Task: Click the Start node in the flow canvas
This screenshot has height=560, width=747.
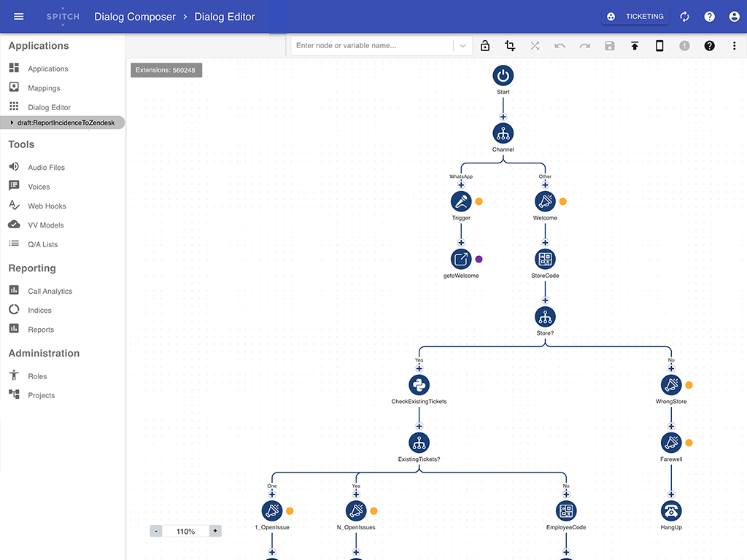Action: pos(503,75)
